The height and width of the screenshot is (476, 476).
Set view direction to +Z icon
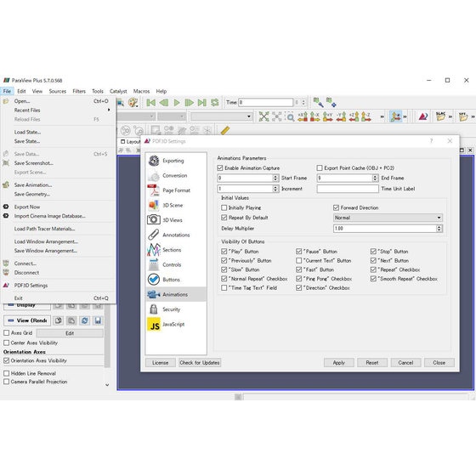click(354, 116)
